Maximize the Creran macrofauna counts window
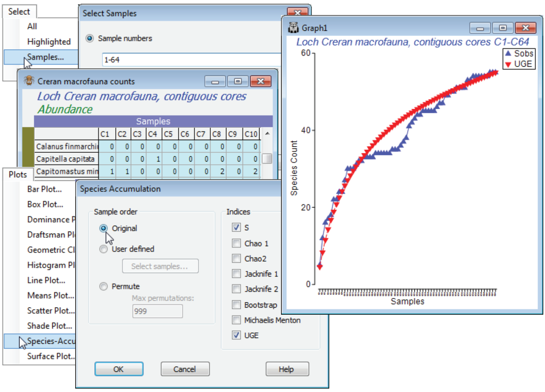 click(x=238, y=81)
